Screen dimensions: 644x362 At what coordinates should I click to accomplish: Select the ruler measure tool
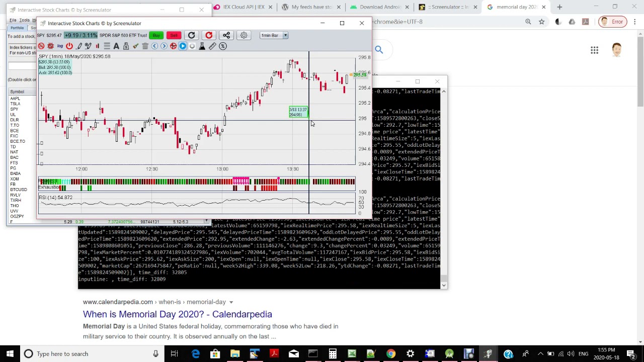point(212,46)
